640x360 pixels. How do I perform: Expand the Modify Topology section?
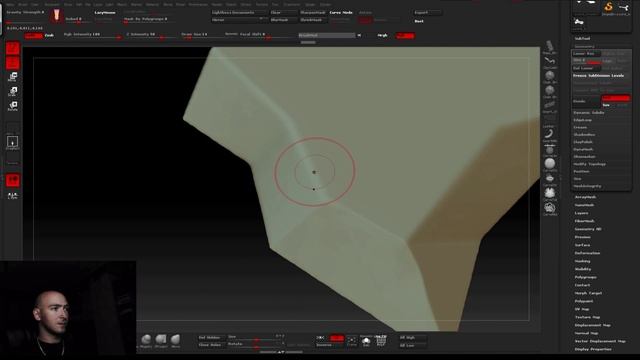(590, 164)
